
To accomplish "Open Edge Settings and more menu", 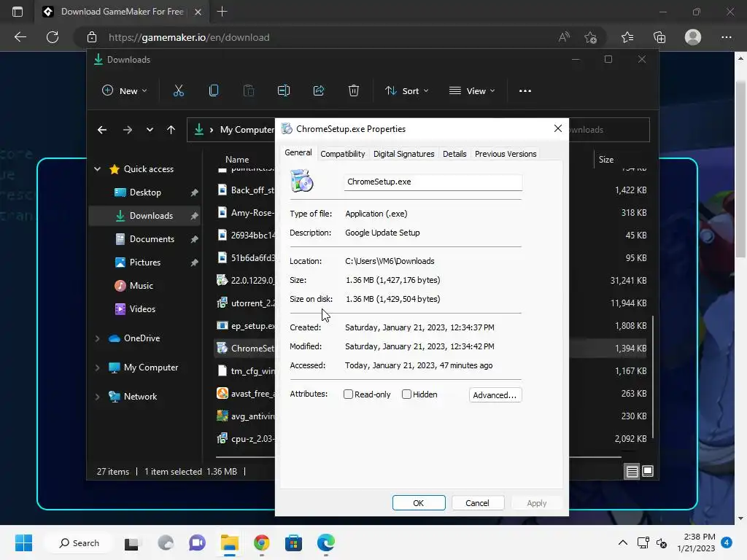I will click(x=726, y=37).
